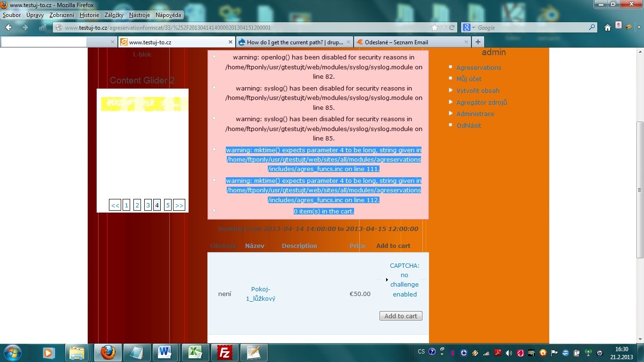The height and width of the screenshot is (362, 644).
Task: Go to the Firefox home page
Action: (x=608, y=27)
